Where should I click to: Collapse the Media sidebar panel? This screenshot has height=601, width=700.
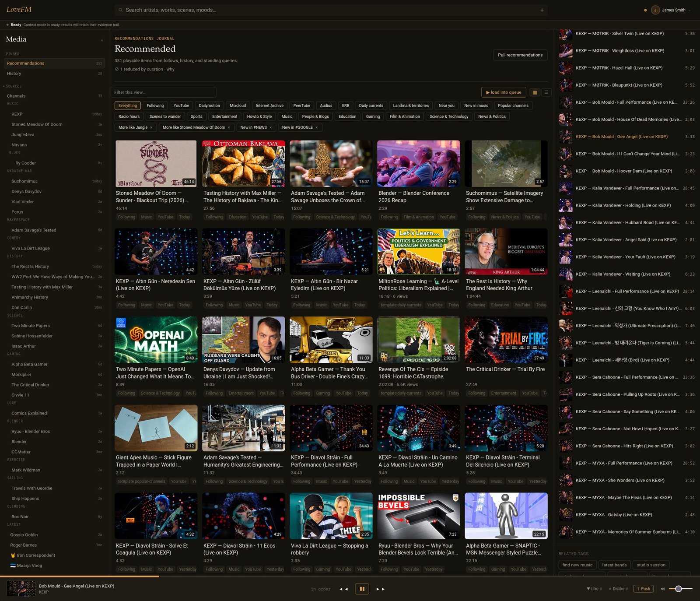coord(102,40)
